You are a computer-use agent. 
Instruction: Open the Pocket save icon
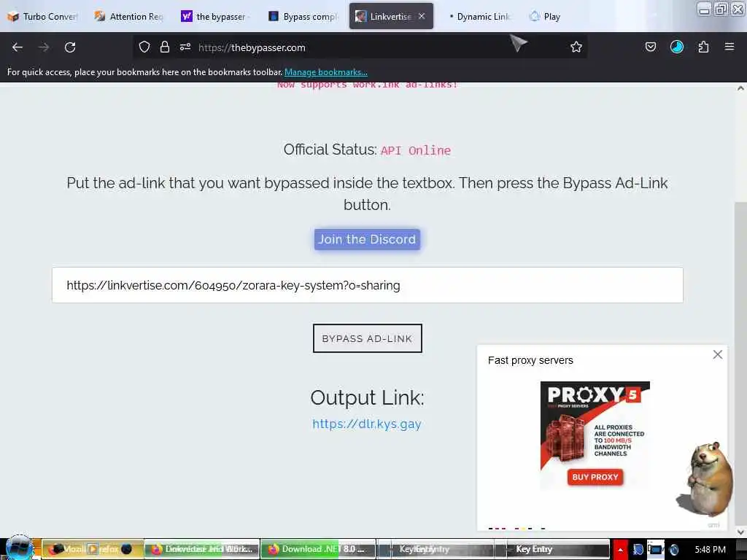click(650, 47)
